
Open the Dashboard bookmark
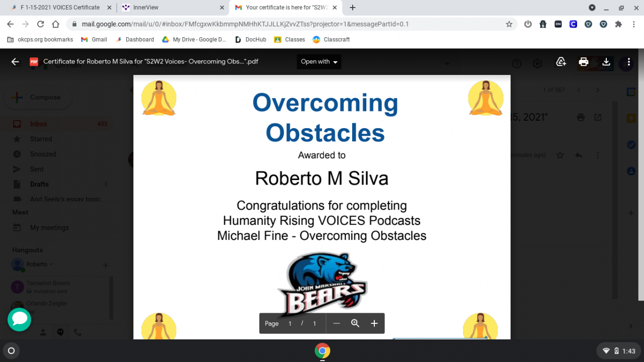tap(135, 39)
